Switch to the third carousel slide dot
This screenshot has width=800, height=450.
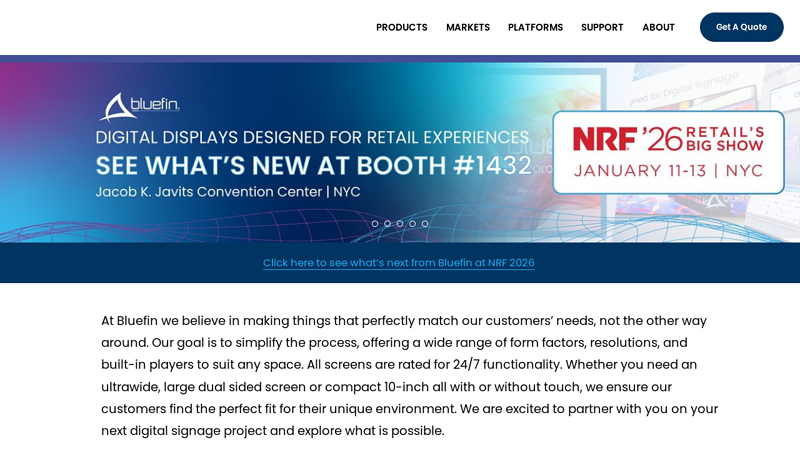[x=400, y=224]
